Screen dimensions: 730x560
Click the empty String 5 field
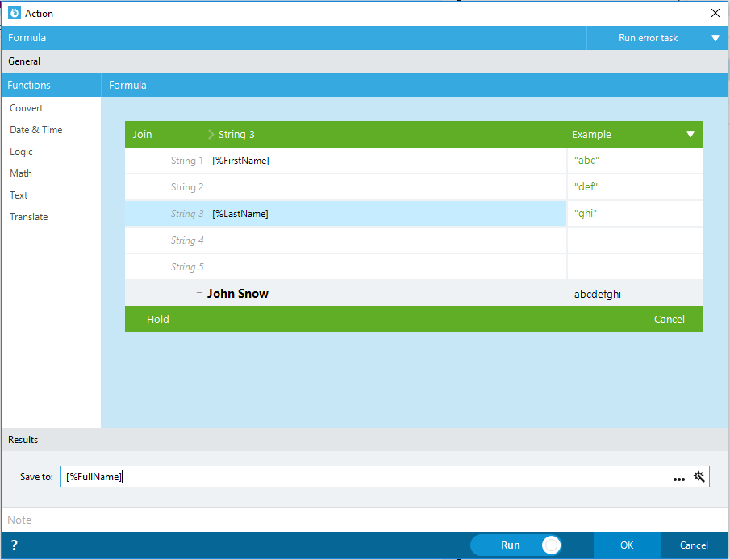[x=345, y=267]
